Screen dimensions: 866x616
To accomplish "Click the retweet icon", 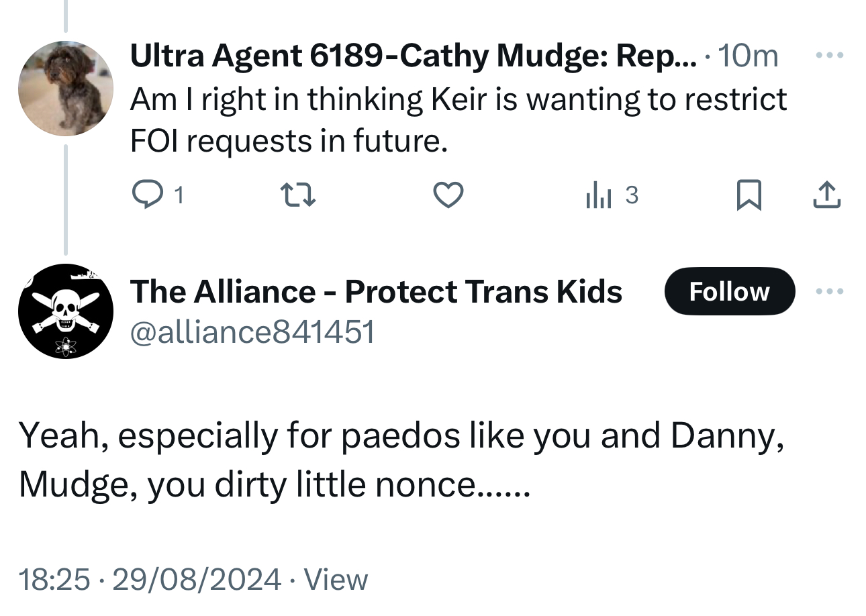I will pos(296,195).
